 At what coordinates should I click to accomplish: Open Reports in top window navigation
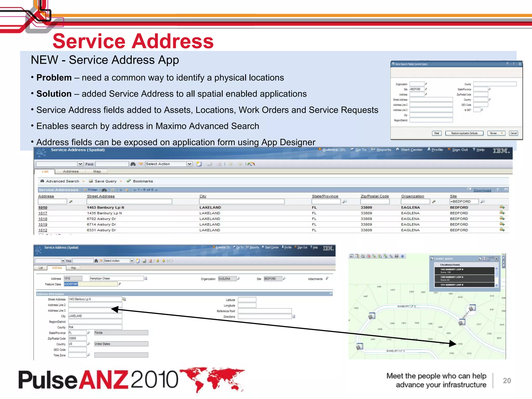(381, 150)
